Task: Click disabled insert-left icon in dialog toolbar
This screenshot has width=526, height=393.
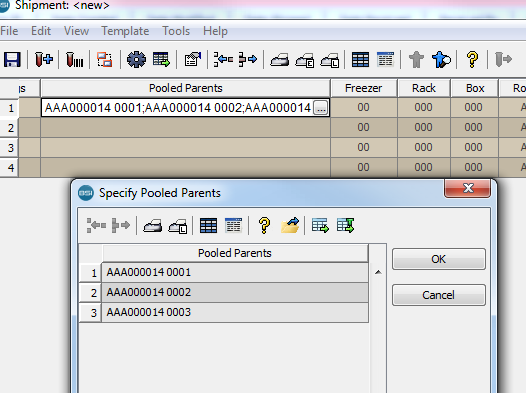Action: click(96, 225)
